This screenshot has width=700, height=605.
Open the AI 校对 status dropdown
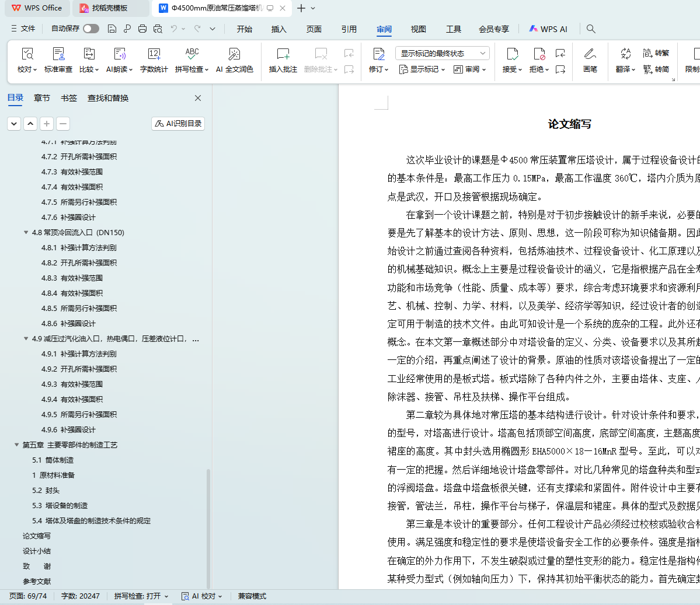[x=202, y=596]
